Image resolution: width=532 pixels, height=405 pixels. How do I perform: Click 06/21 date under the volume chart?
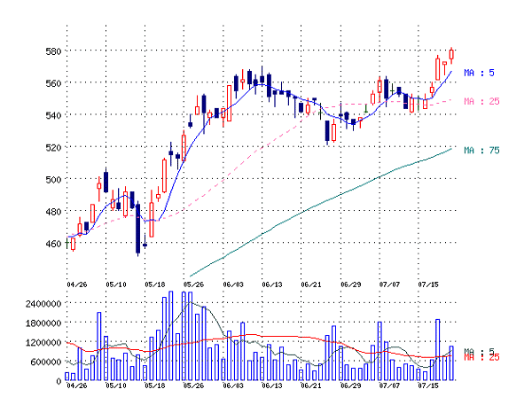(311, 386)
